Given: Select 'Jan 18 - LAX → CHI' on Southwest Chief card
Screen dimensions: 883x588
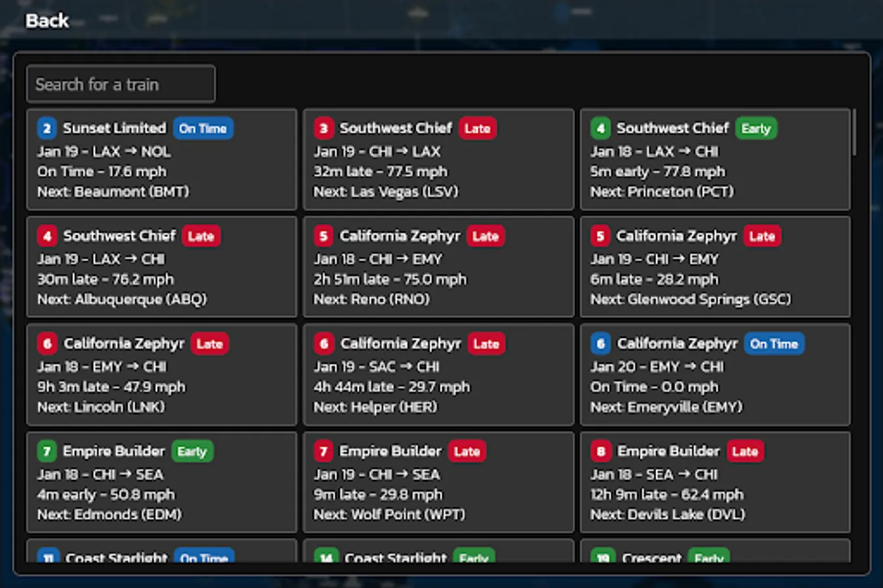Looking at the screenshot, I should coord(654,152).
